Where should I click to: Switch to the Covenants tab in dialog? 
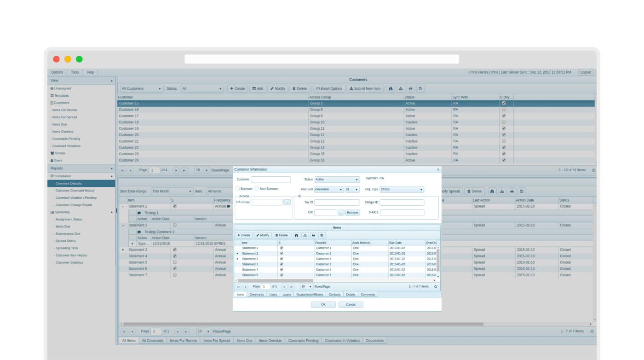257,295
